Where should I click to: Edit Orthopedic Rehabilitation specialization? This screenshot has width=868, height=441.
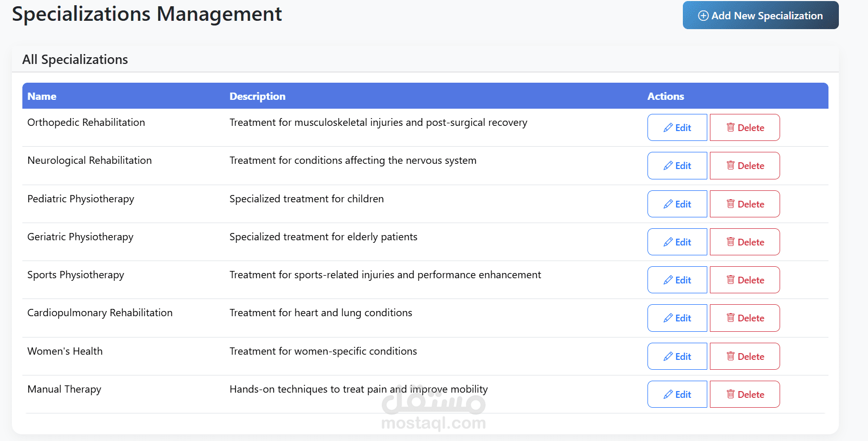(x=677, y=127)
